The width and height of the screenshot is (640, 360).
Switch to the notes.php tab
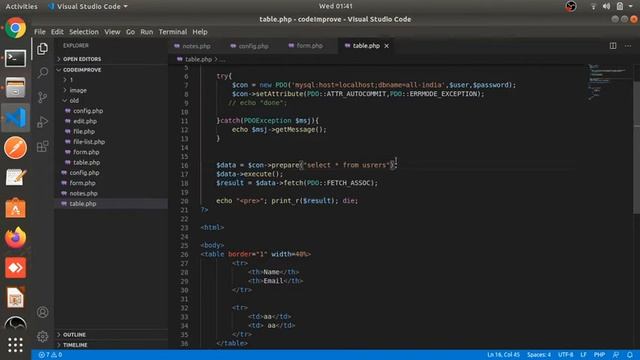click(x=196, y=46)
